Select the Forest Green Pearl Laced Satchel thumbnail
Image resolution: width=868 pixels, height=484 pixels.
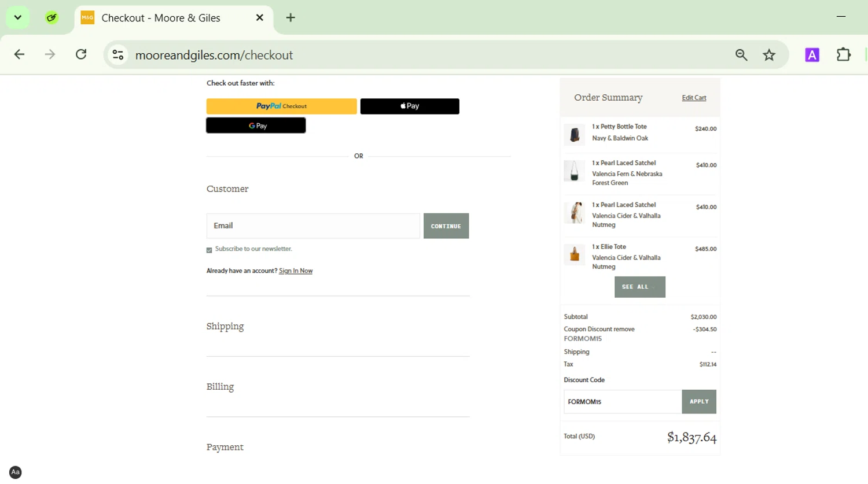click(x=575, y=171)
